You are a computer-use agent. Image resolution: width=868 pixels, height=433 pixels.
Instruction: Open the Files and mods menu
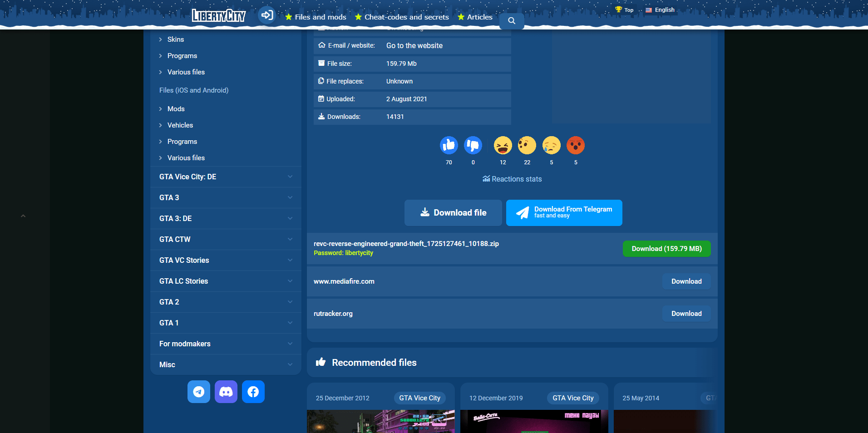pyautogui.click(x=316, y=17)
